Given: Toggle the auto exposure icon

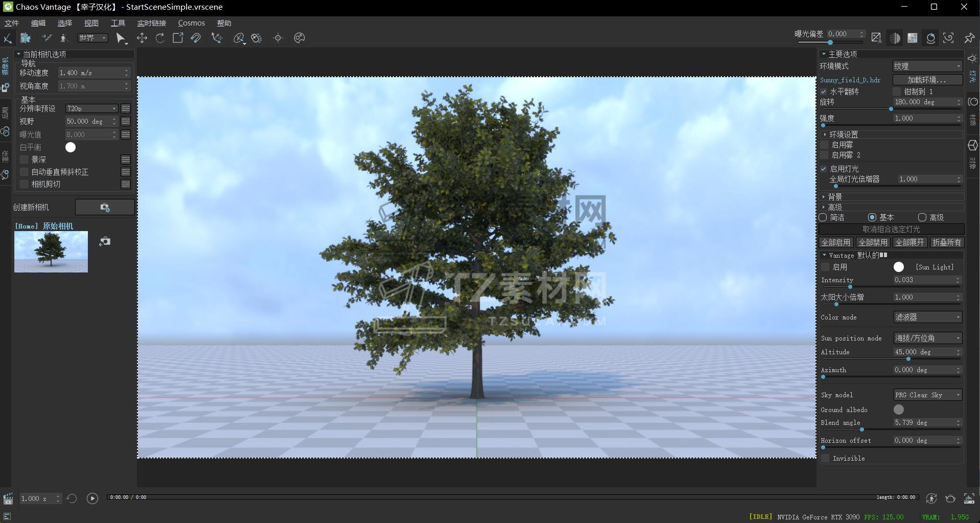Looking at the screenshot, I should pos(876,38).
